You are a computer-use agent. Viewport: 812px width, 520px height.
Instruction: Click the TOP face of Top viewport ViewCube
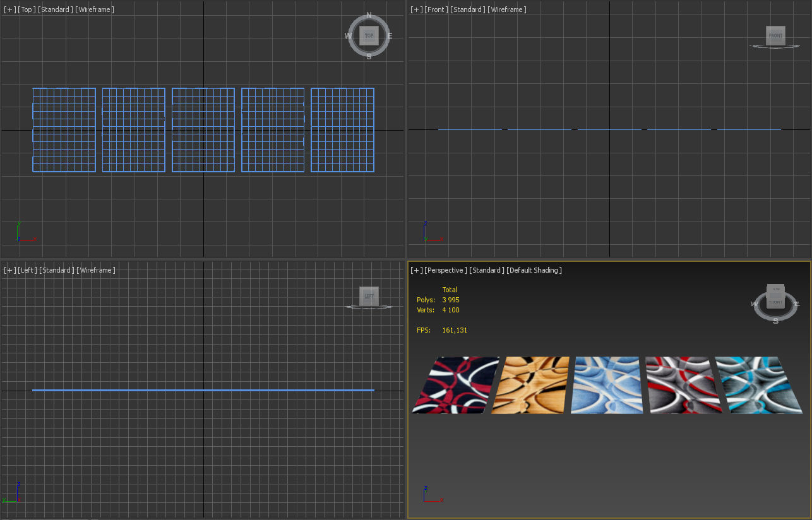[369, 35]
